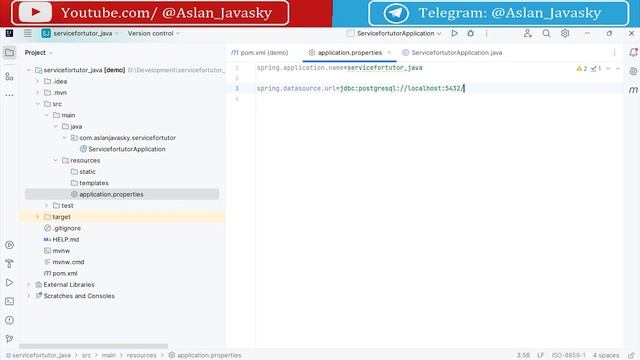Screen dimensions: 640x360
Task: Open the Services tool window
Action: [x=9, y=245]
